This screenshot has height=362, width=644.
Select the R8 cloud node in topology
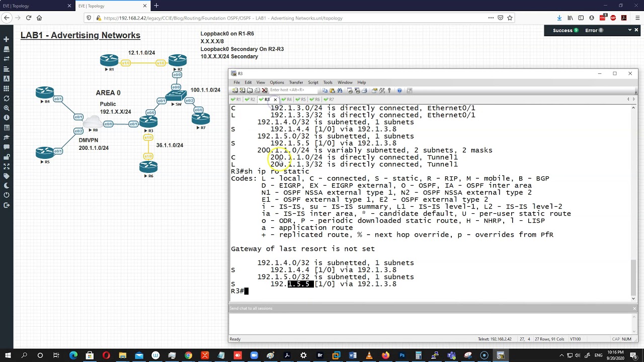[x=93, y=122]
